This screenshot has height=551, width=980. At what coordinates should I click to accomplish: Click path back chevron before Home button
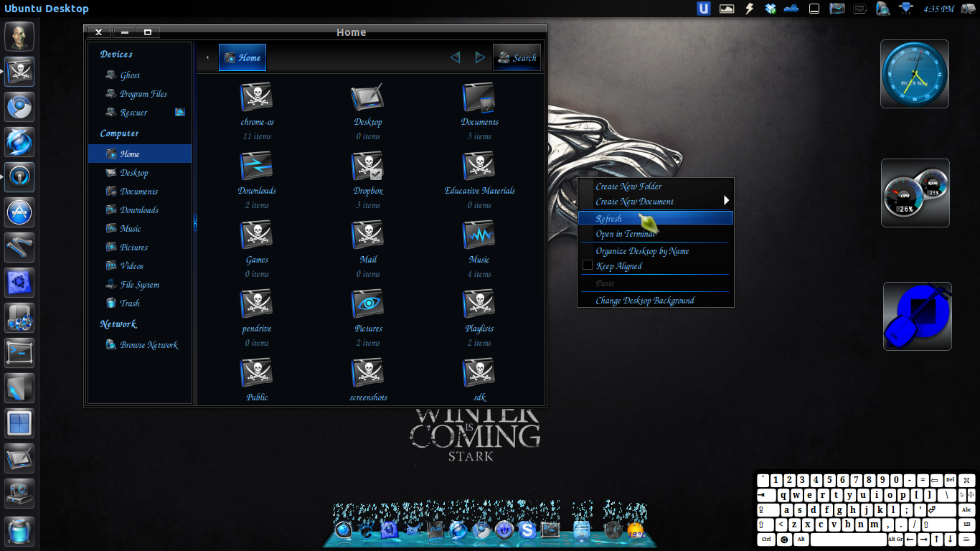pyautogui.click(x=207, y=57)
